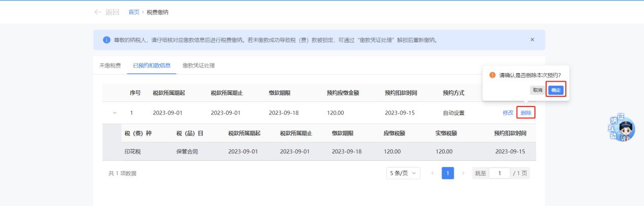This screenshot has height=206, width=644.
Task: Confirm deletion with the 确定 button
Action: 556,90
